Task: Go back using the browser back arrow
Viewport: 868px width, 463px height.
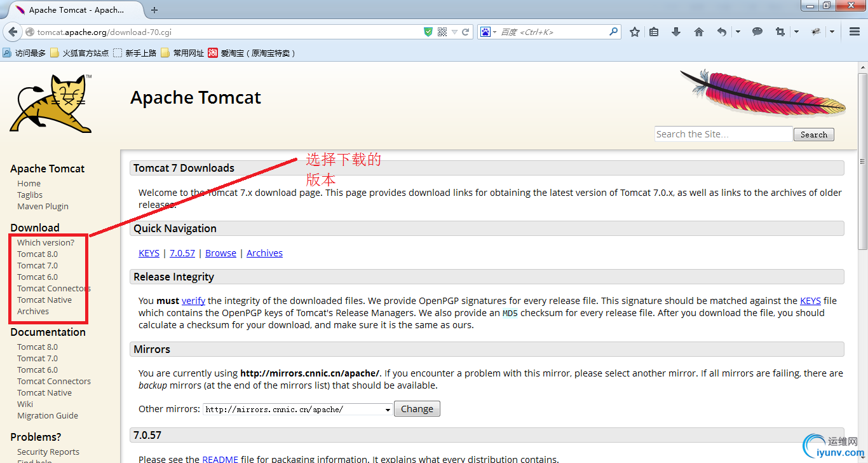Action: pos(11,32)
